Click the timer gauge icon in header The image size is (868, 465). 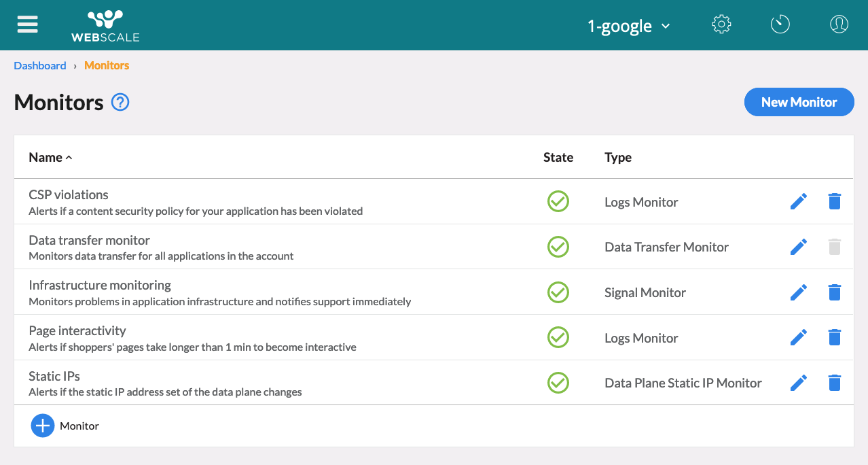point(780,25)
